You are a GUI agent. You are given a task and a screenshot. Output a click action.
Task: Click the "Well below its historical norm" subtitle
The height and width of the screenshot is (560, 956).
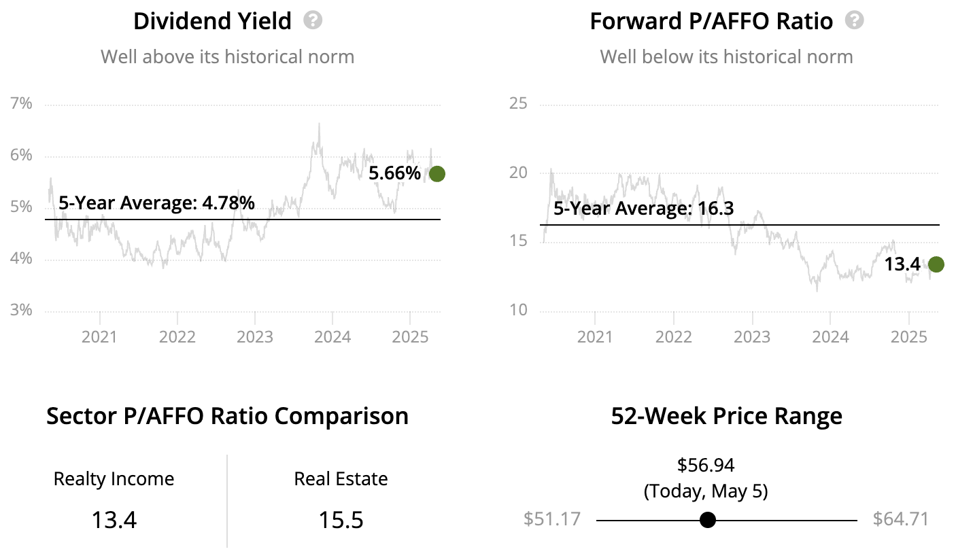pyautogui.click(x=726, y=56)
